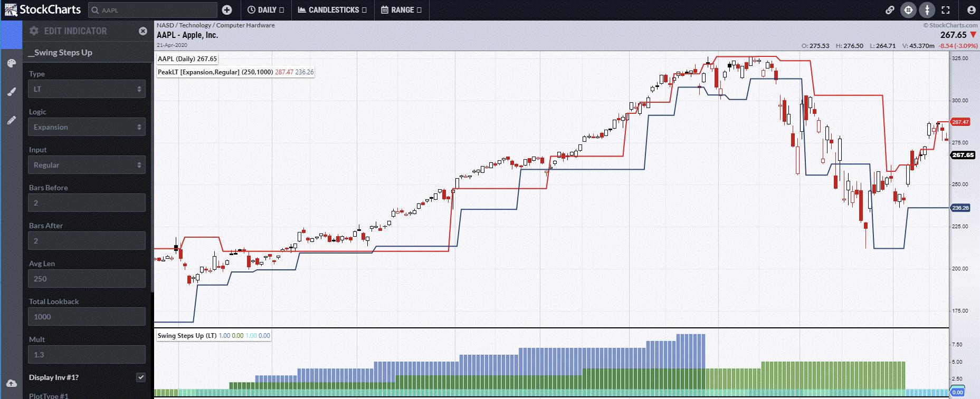980x399 pixels.
Task: Click the palette icon in left sidebar
Action: coord(11,64)
